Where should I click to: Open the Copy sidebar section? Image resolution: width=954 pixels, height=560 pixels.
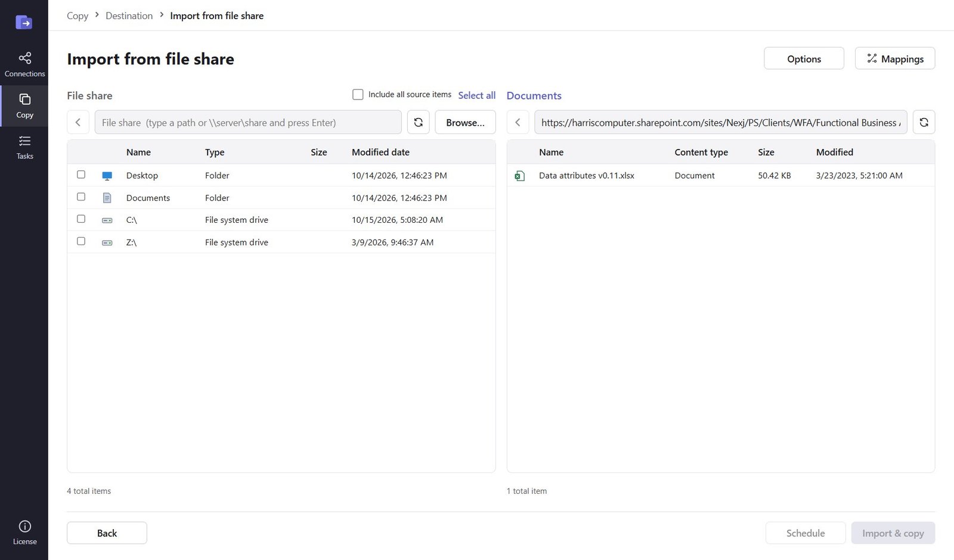(24, 105)
